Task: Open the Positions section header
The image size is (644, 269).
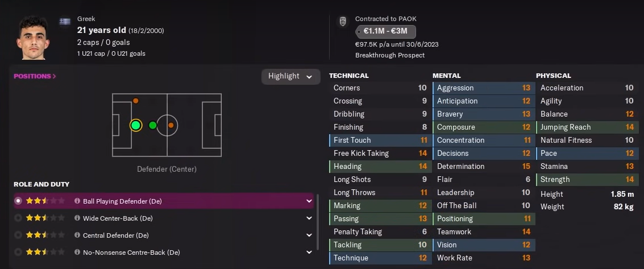Action: point(35,76)
